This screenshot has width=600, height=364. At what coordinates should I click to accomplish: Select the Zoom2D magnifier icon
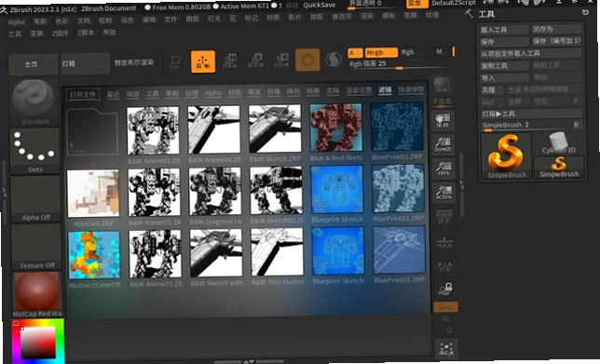[x=443, y=144]
